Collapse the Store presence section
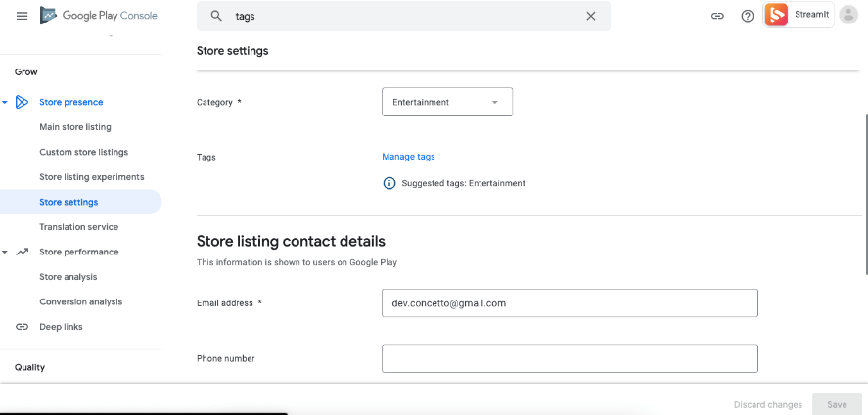 pyautogui.click(x=6, y=102)
